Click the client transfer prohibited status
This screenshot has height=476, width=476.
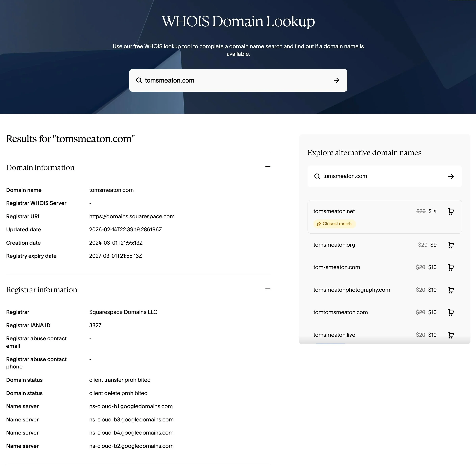point(120,380)
